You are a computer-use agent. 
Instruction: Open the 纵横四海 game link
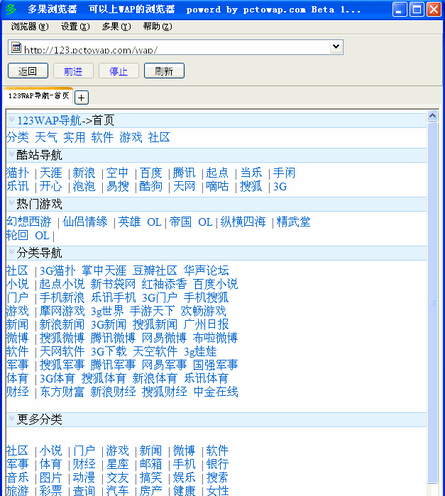(x=243, y=222)
